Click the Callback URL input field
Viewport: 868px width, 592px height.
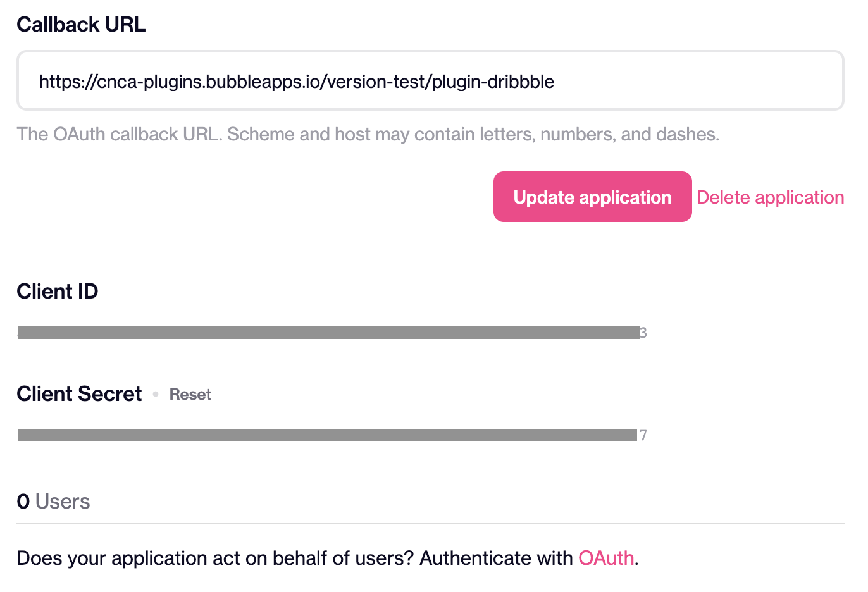coord(430,81)
